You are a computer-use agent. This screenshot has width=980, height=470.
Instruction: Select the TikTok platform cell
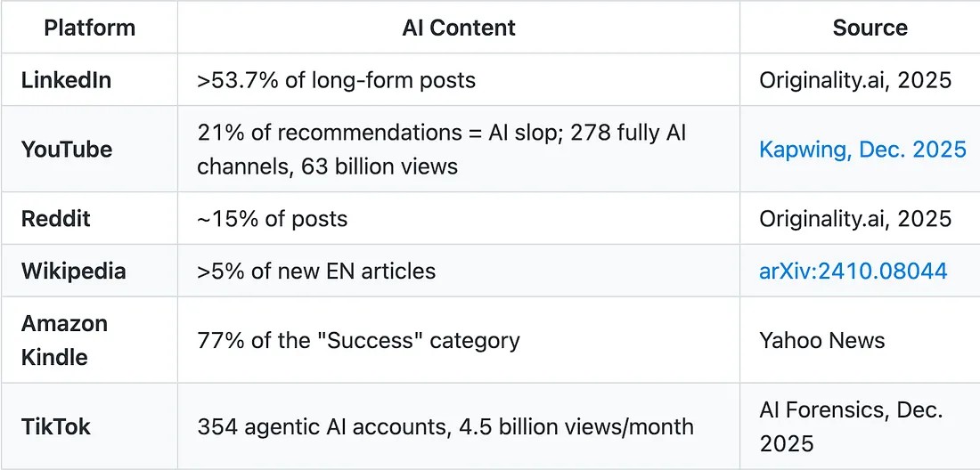click(55, 426)
